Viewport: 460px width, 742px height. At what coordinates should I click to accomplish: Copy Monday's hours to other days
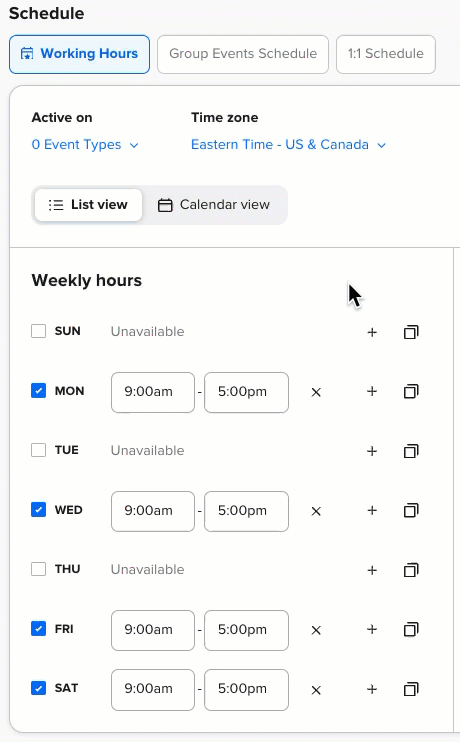[411, 392]
